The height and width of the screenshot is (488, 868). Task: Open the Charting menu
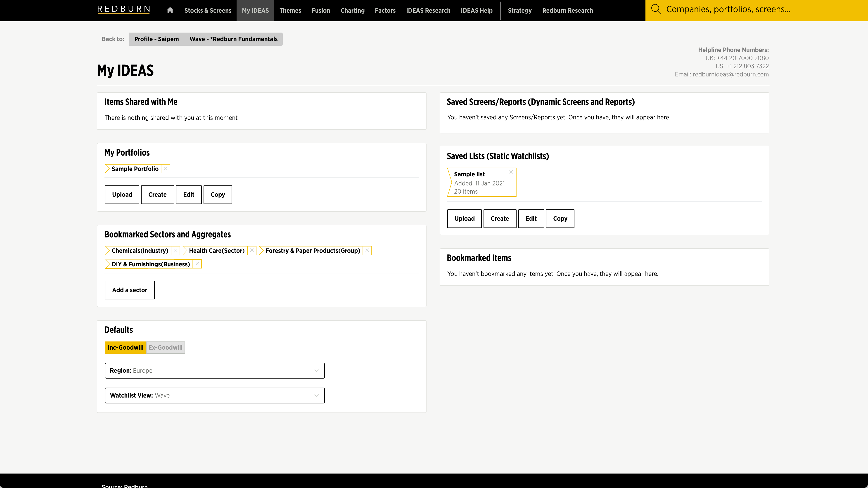pos(352,10)
